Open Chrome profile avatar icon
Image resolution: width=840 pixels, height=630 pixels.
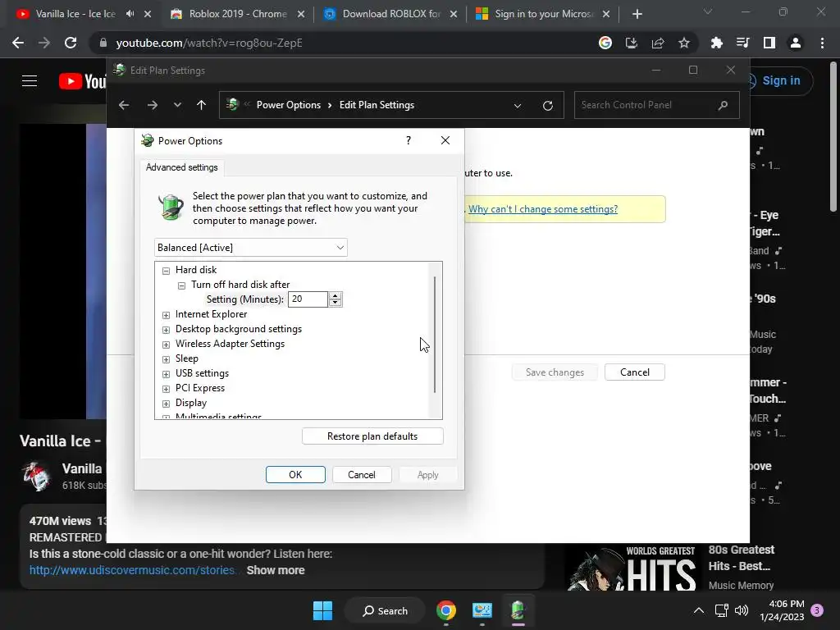click(x=796, y=43)
